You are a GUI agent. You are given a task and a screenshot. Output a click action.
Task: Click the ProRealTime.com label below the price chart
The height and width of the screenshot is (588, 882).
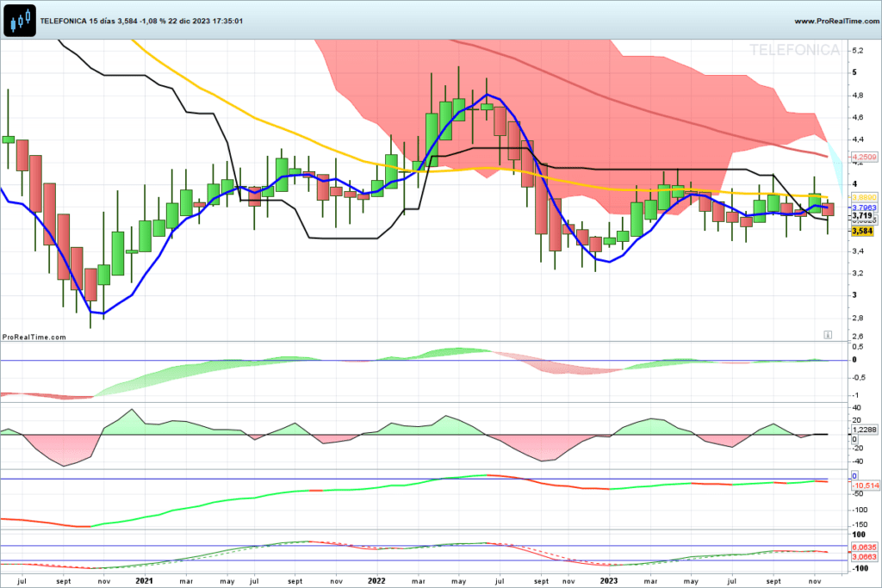(x=34, y=337)
